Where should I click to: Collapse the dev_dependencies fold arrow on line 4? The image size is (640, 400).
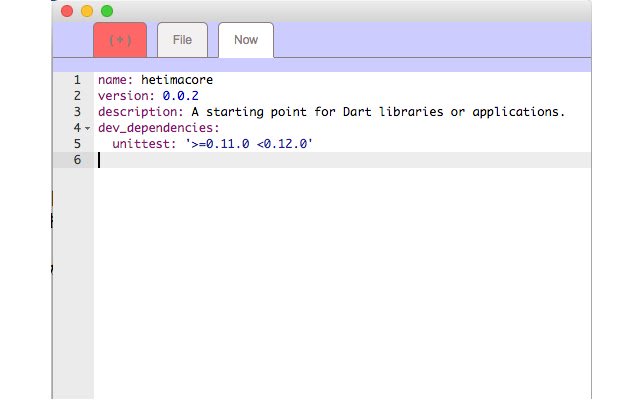click(x=87, y=129)
